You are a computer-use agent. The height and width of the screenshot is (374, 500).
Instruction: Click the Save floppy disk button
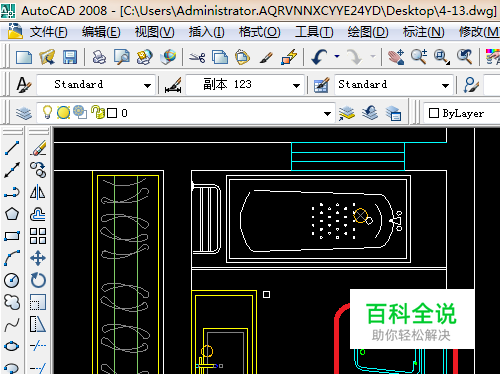coord(70,57)
